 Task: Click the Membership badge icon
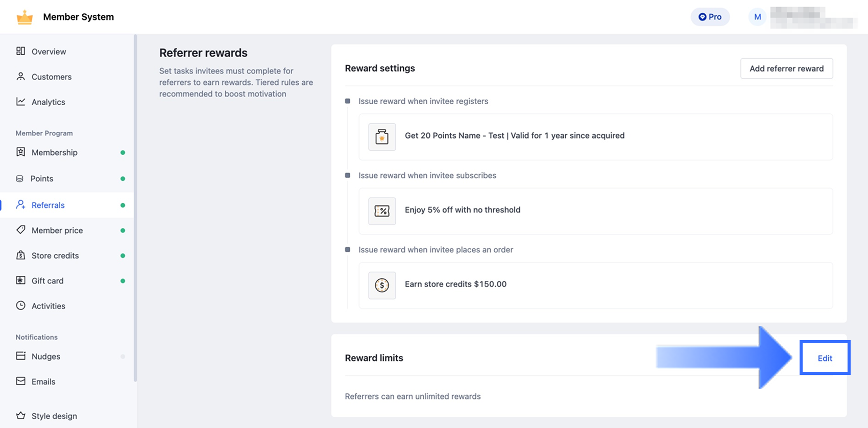(20, 152)
